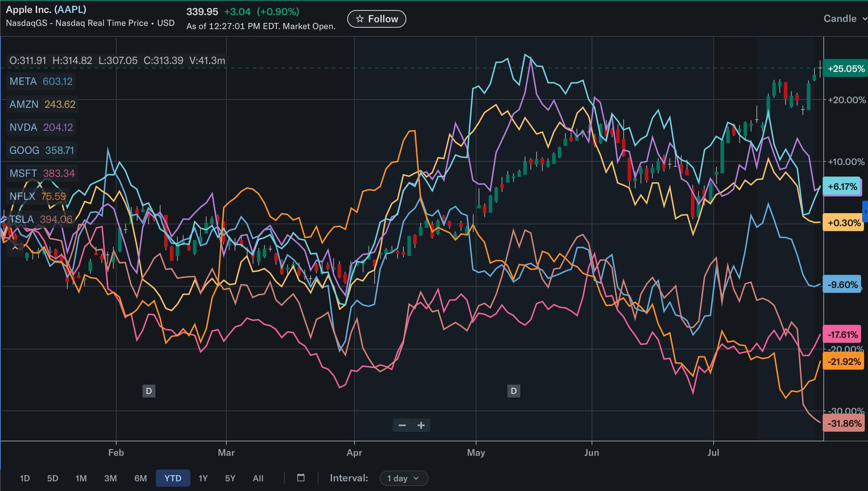The width and height of the screenshot is (868, 491).
Task: Click the GOOG 358.71 legend entry
Action: (x=42, y=150)
